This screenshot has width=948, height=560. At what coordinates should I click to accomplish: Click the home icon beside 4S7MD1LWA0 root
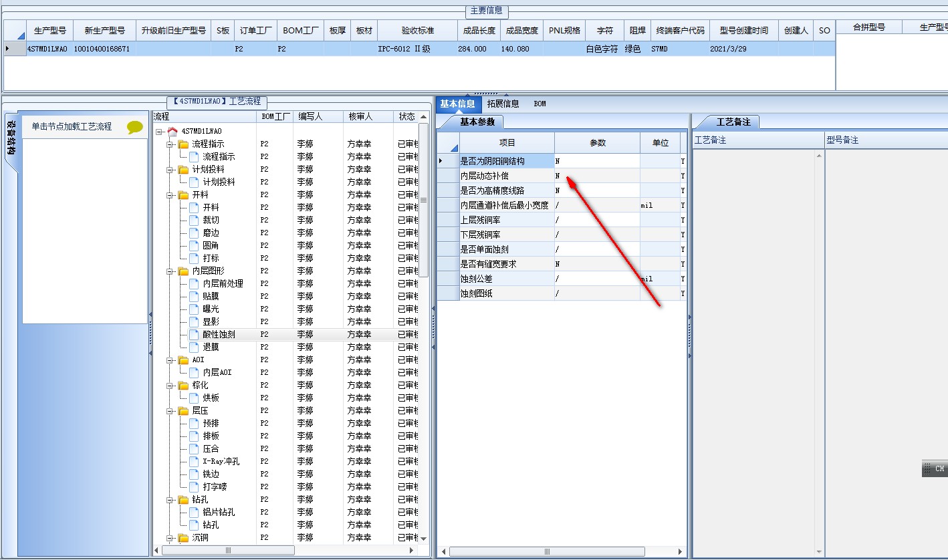coord(172,131)
